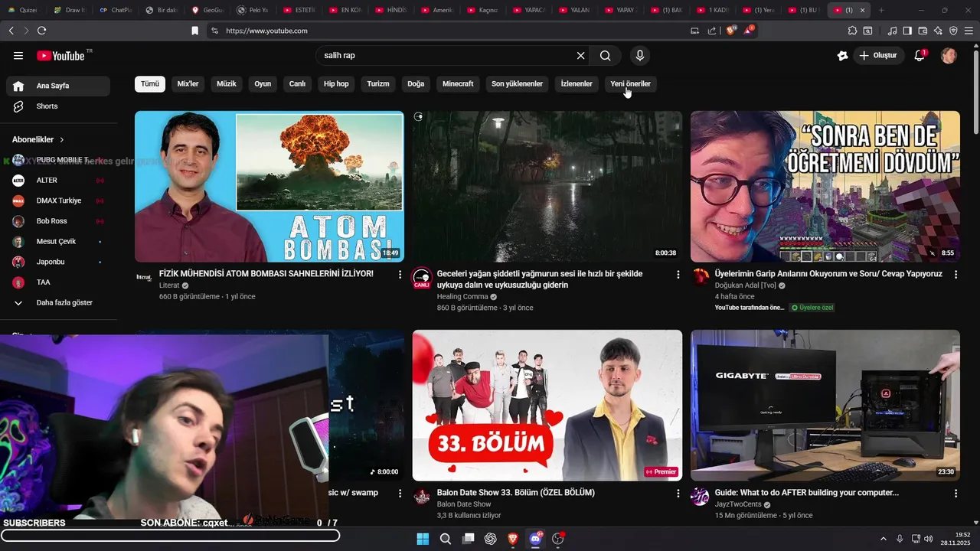Open the browser extensions puzzle icon
This screenshot has height=551, width=980.
[x=852, y=31]
